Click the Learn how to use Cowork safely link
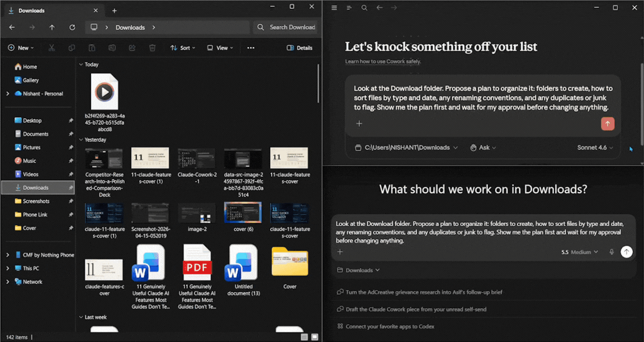Image resolution: width=644 pixels, height=342 pixels. pyautogui.click(x=383, y=61)
